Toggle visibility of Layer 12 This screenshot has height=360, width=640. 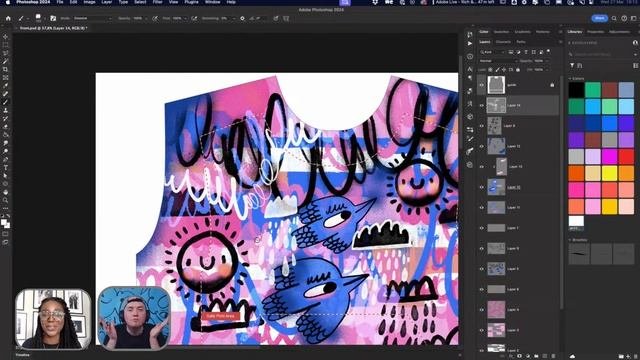coord(482,146)
